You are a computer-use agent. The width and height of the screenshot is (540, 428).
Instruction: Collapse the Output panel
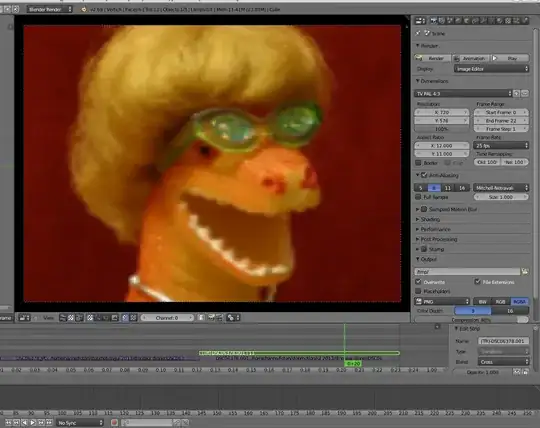[426, 259]
